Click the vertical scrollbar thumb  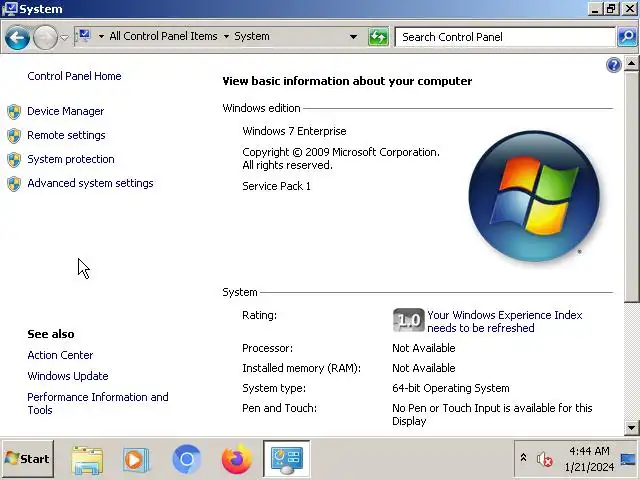click(x=631, y=187)
